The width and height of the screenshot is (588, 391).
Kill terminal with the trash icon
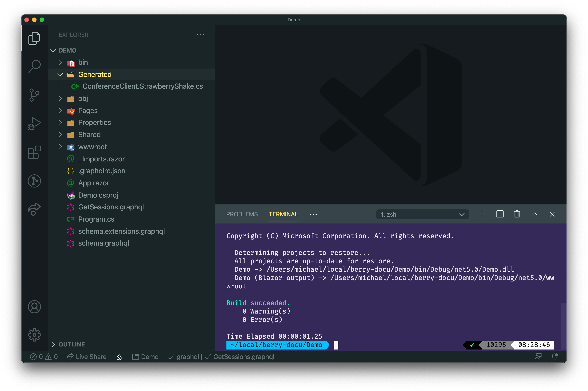[517, 214]
